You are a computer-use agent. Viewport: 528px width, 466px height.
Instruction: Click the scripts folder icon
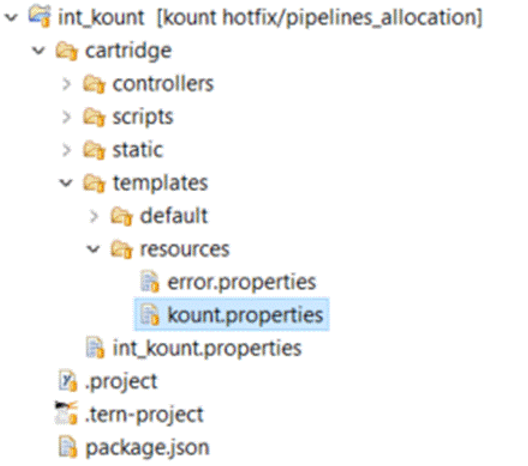click(x=94, y=117)
